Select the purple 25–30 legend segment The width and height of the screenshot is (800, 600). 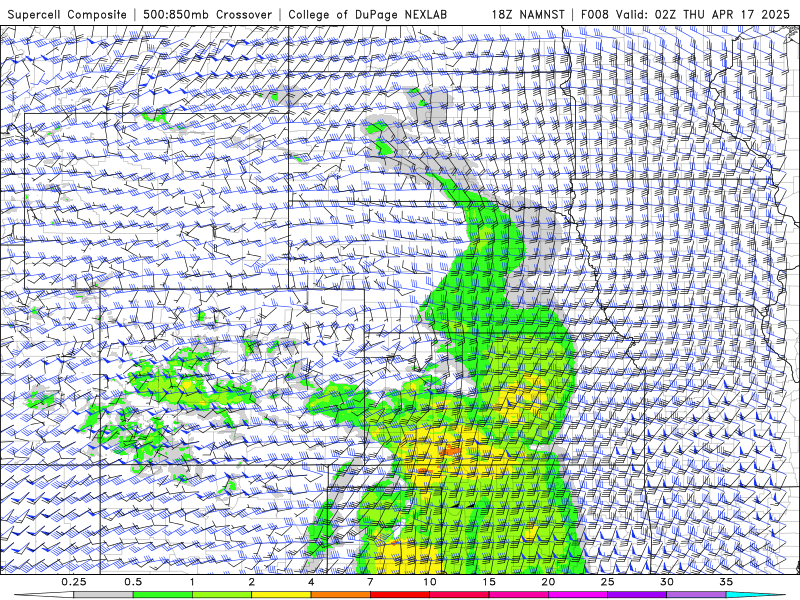(637, 595)
